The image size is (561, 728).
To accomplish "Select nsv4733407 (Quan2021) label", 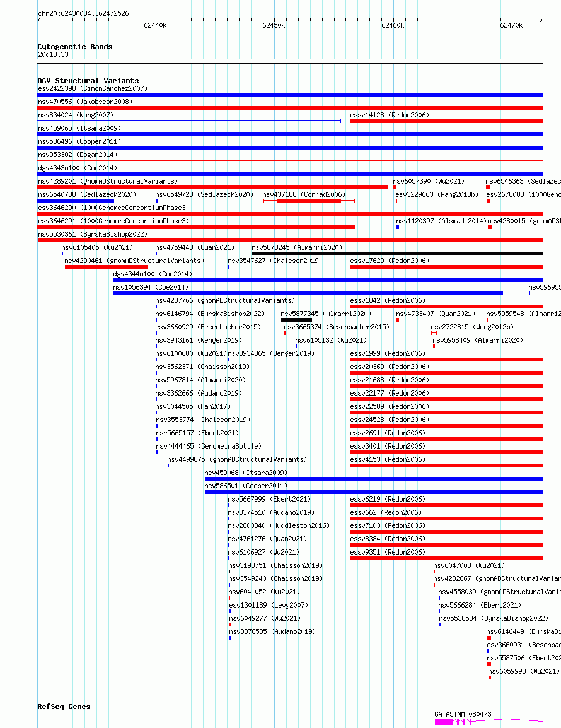I will coord(436,314).
